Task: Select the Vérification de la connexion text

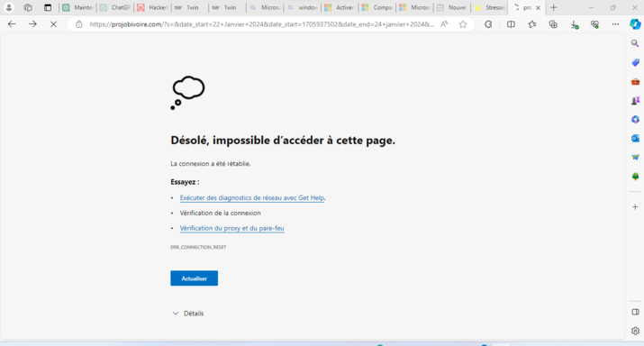Action: [220, 213]
